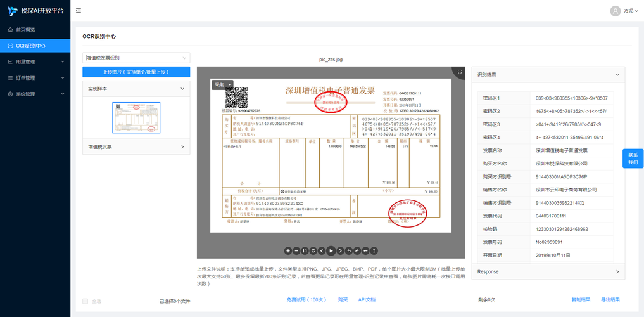This screenshot has height=317, width=644.
Task: Zoom out of the invoice image
Action: [296, 250]
